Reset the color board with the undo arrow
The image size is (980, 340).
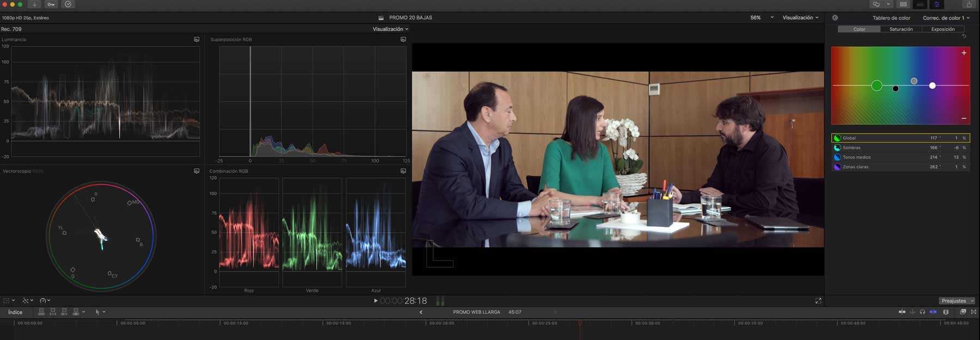(964, 36)
